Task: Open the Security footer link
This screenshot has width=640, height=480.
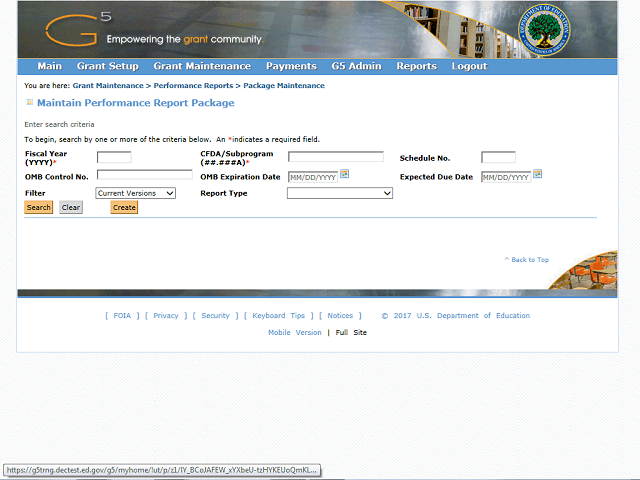Action: (x=216, y=316)
